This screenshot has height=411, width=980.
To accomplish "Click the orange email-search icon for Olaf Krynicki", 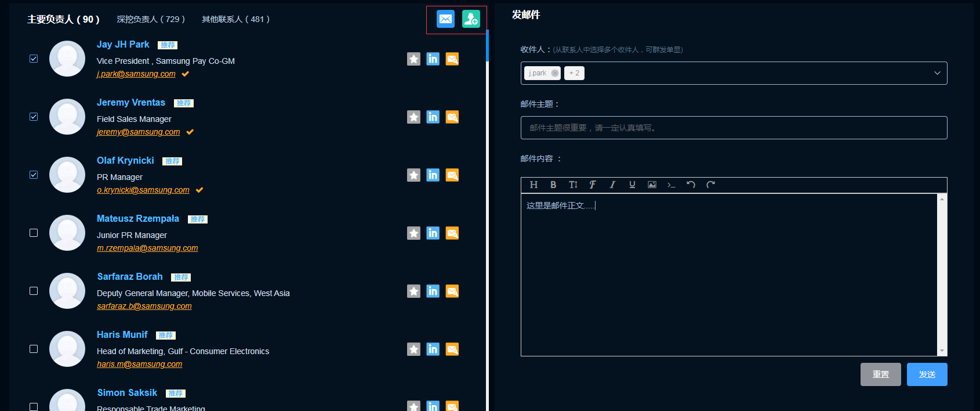I will (452, 175).
